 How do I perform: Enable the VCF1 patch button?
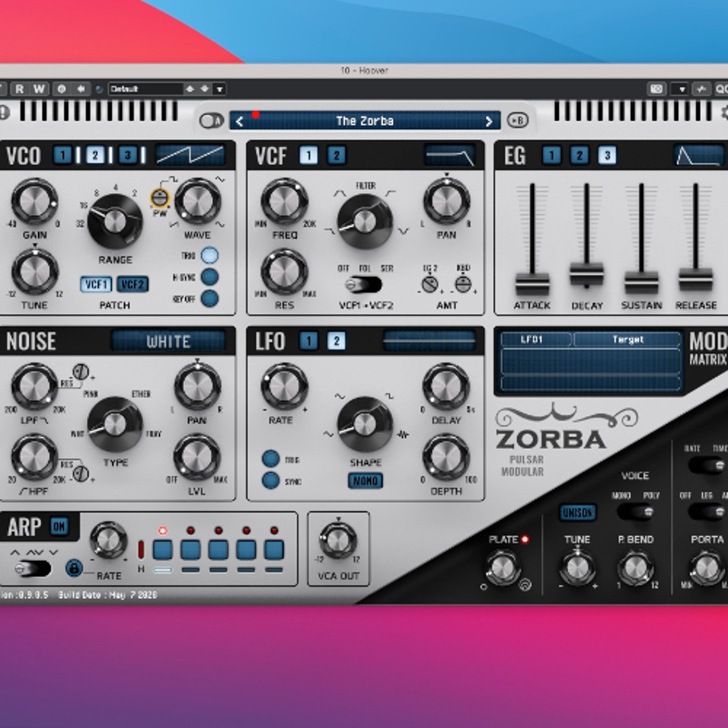point(96,284)
